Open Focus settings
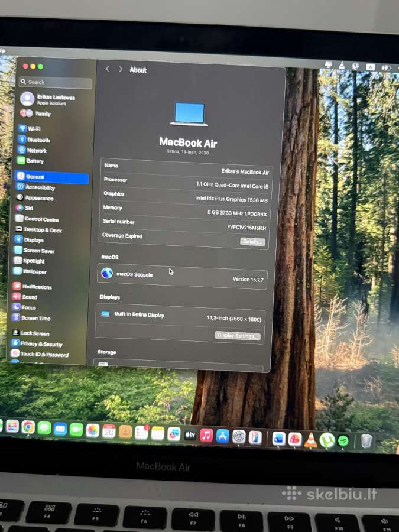The width and height of the screenshot is (399, 532). tap(24, 307)
